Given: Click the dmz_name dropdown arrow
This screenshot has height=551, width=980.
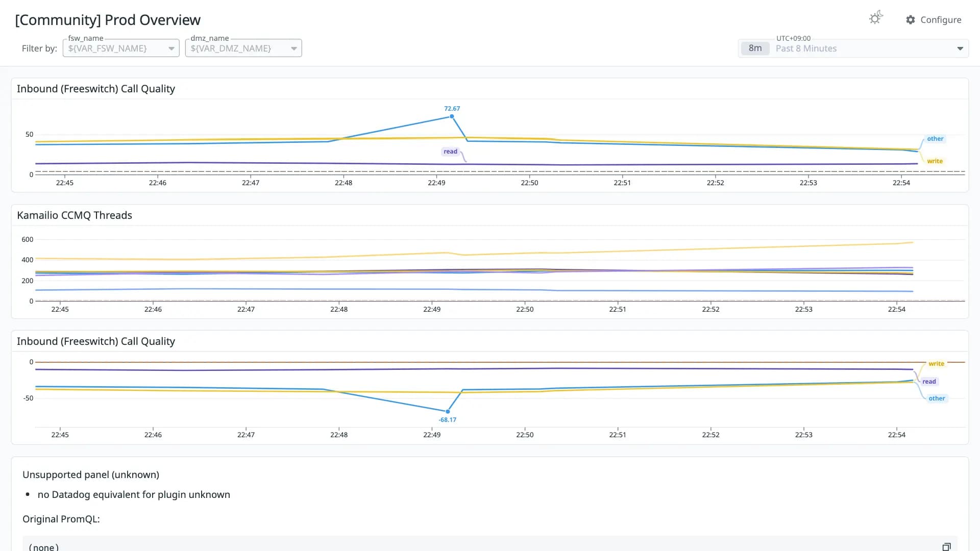Looking at the screenshot, I should tap(294, 48).
